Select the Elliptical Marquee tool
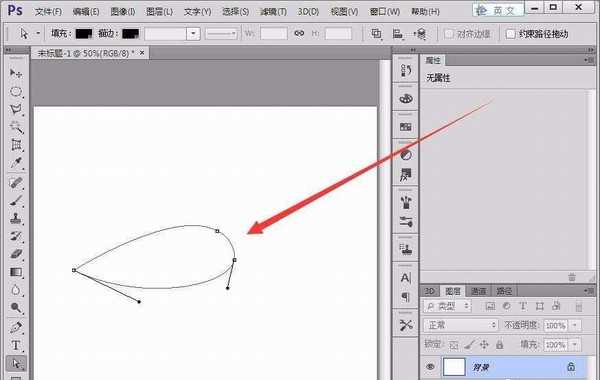 point(16,91)
